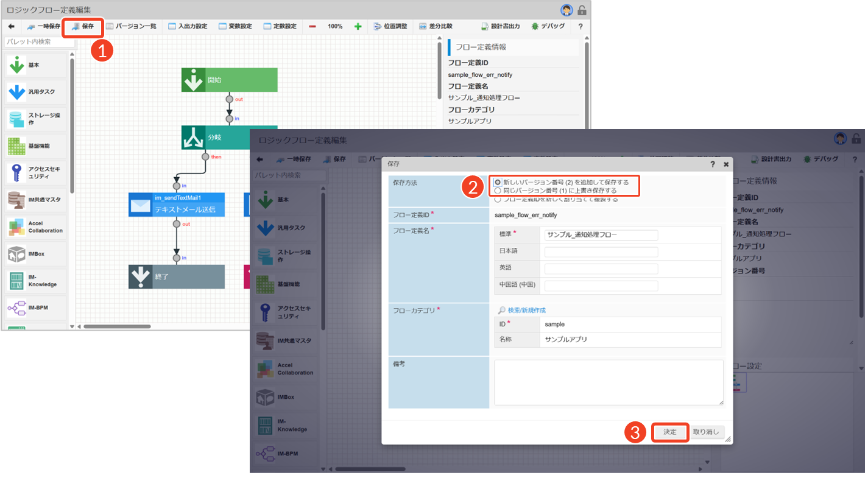The height and width of the screenshot is (478, 868).
Task: Open the IM-BPM palette category
Action: (x=16, y=308)
